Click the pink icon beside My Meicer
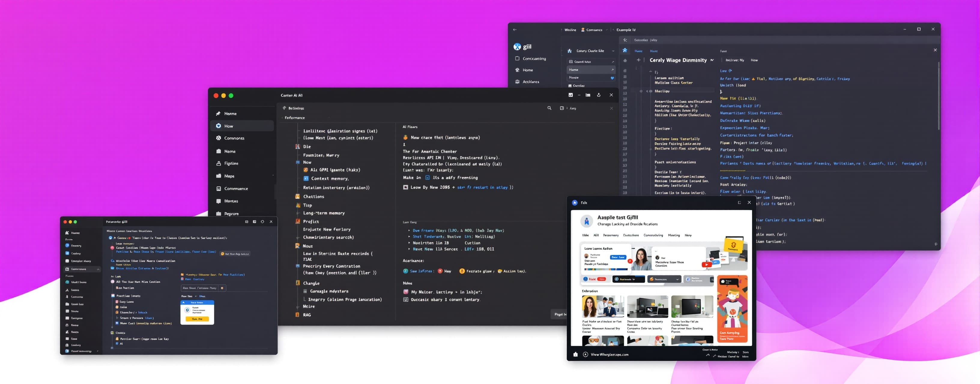The width and height of the screenshot is (980, 384). coord(406,292)
